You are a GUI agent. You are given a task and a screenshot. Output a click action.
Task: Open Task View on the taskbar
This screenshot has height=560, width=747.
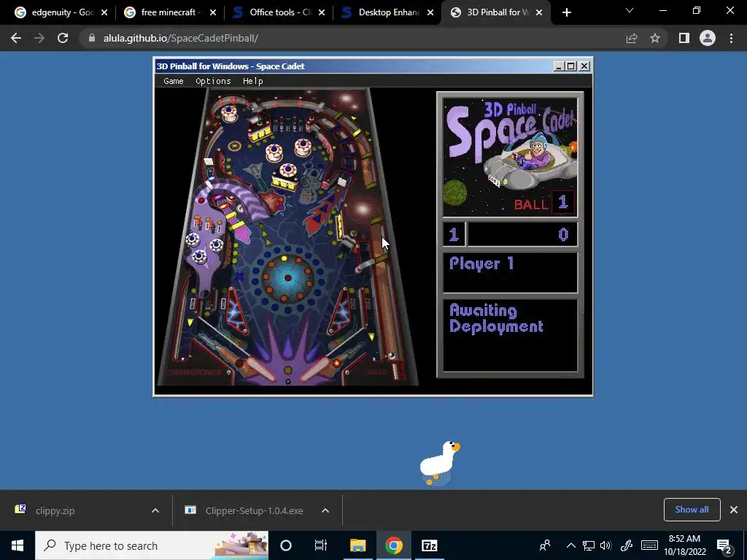[321, 545]
